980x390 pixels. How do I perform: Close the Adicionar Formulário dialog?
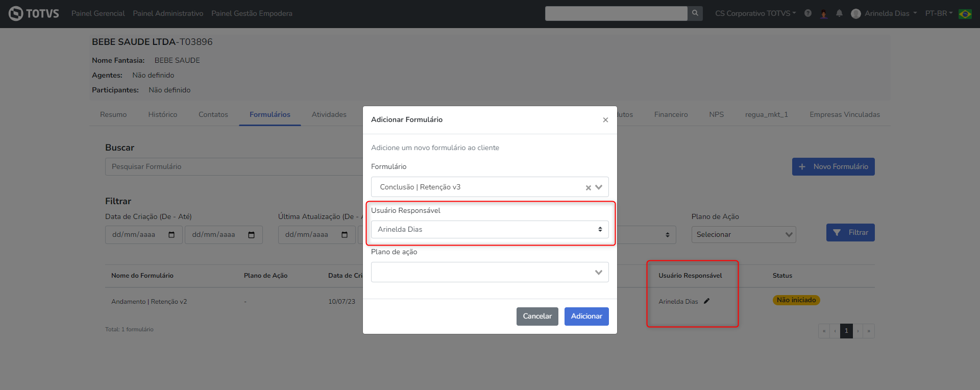pyautogui.click(x=605, y=120)
